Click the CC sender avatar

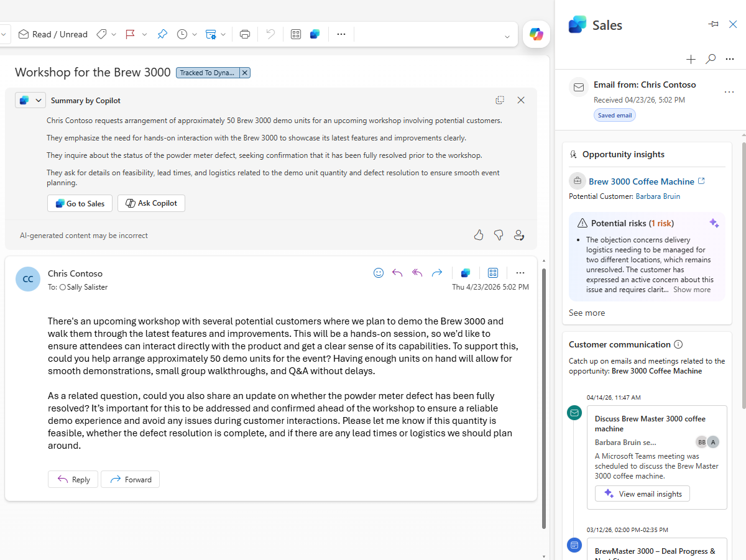(28, 280)
